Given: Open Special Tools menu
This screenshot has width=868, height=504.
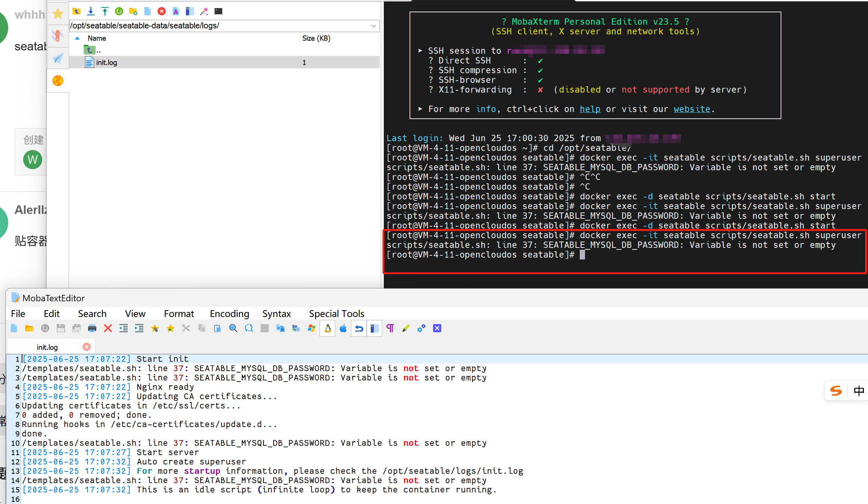Looking at the screenshot, I should click(x=337, y=314).
